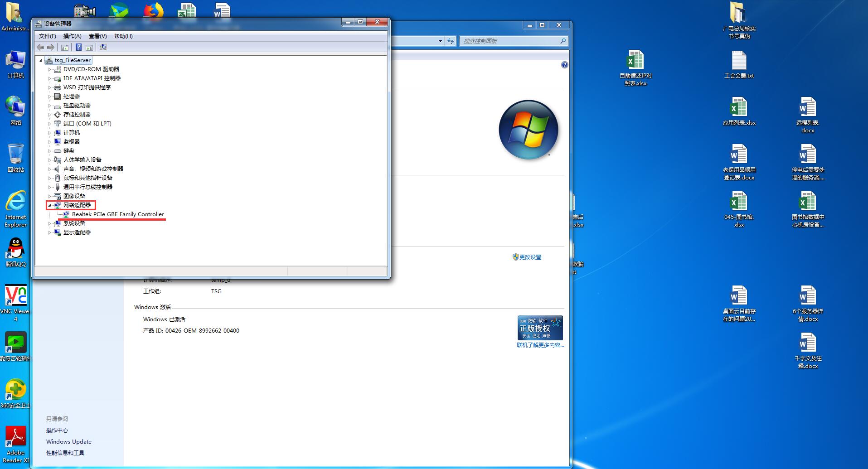Click the 正版授权 genuine Microsoft badge

tap(540, 328)
